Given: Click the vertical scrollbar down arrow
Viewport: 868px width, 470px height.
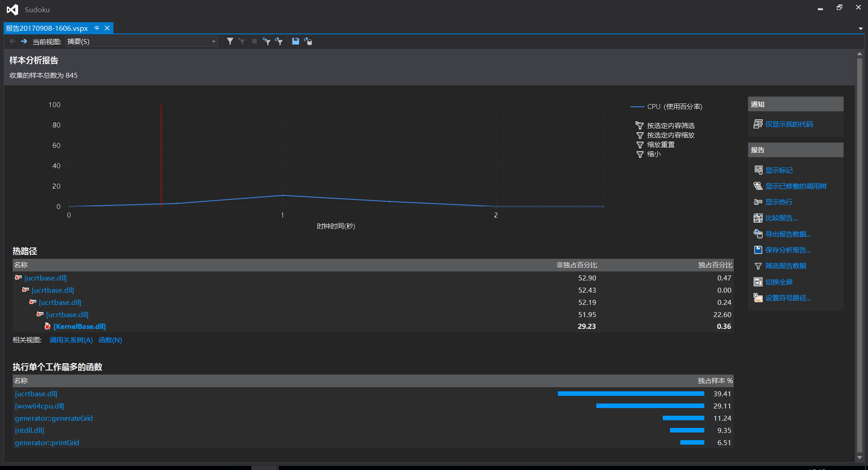Looking at the screenshot, I should (859, 457).
